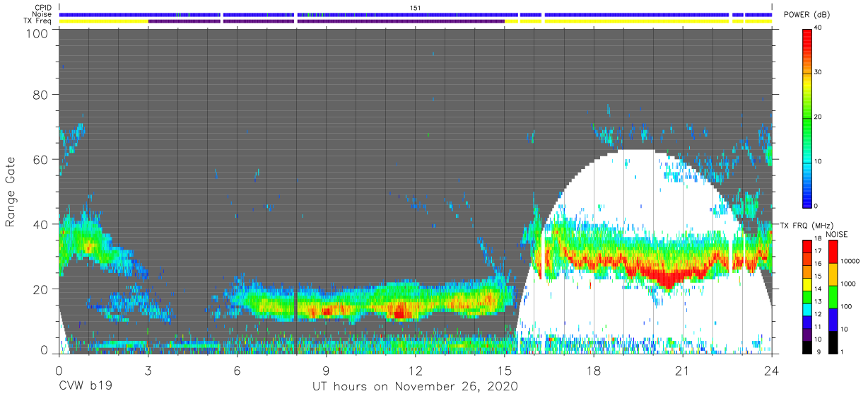
Task: Click the x-axis tick label 24
Action: point(772,370)
